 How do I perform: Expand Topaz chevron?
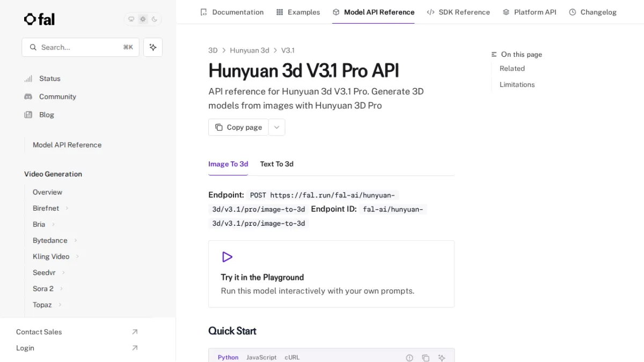(60, 305)
